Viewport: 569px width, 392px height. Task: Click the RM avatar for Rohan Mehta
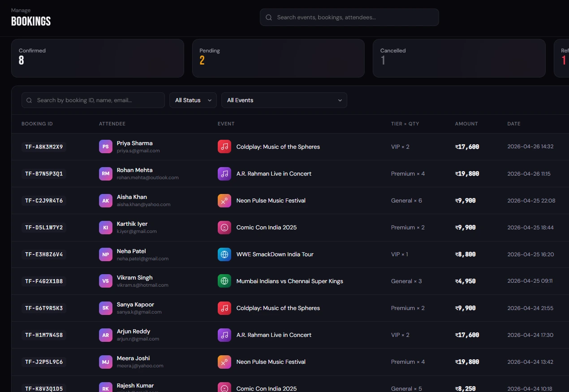coord(106,173)
